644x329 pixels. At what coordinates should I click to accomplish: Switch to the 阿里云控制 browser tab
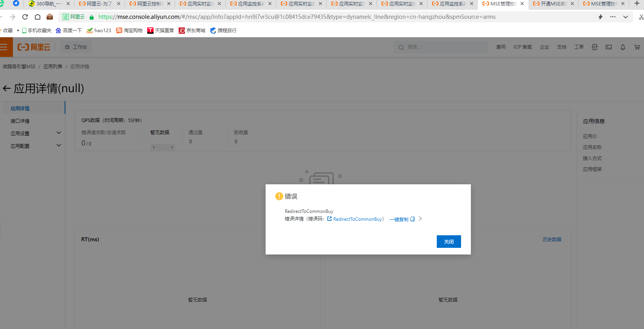[x=150, y=4]
